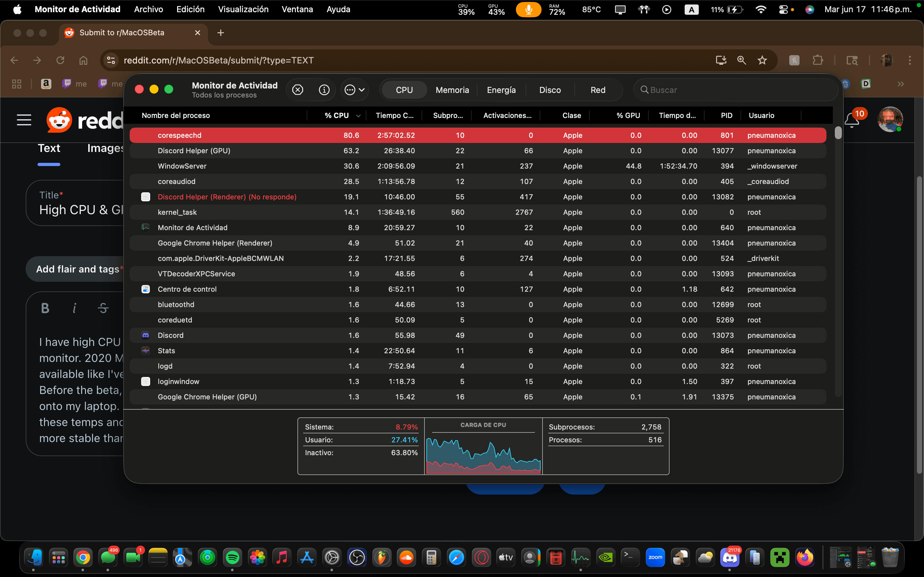Open Chrome extensions puzzle icon
924x577 pixels.
point(817,60)
